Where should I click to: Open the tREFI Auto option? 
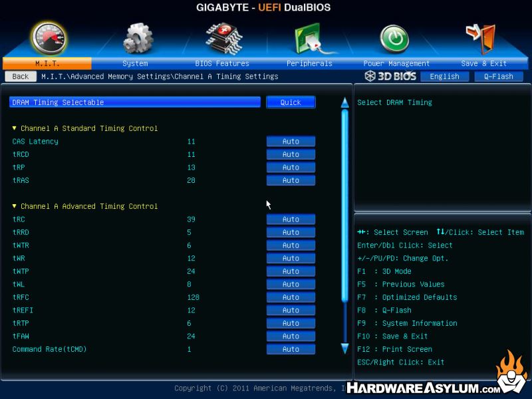(x=291, y=310)
